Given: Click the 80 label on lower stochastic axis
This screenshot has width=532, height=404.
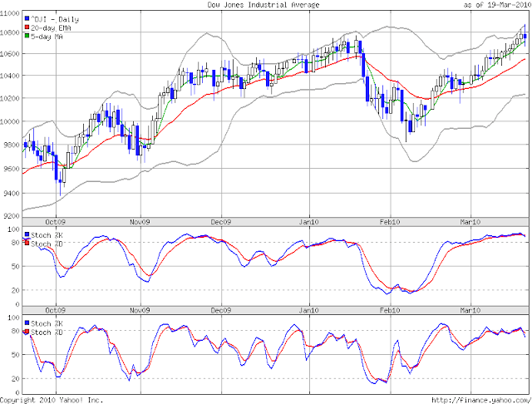Looking at the screenshot, I should coord(16,331).
